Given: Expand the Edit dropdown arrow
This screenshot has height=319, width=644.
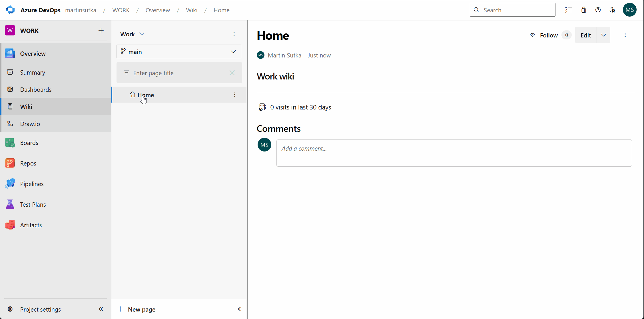Looking at the screenshot, I should coord(603,35).
